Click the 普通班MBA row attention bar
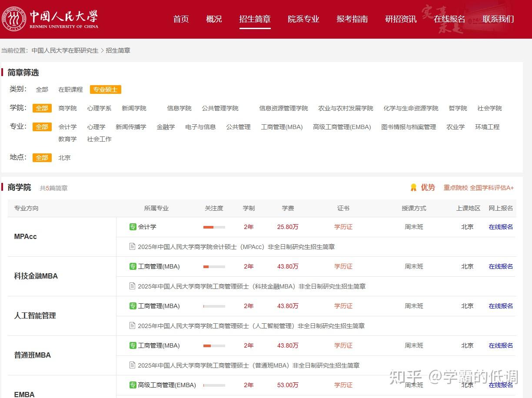 pyautogui.click(x=214, y=346)
